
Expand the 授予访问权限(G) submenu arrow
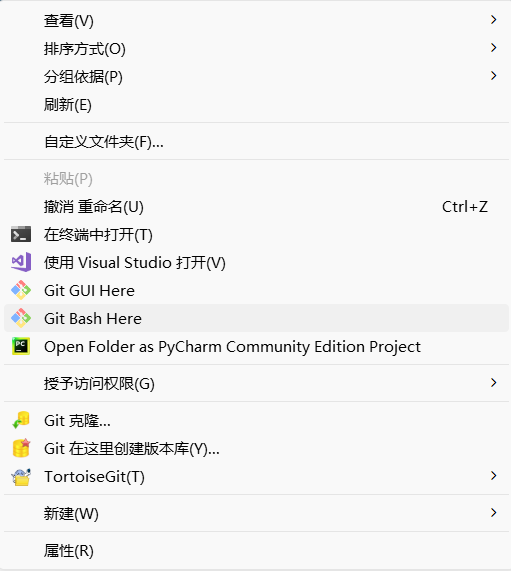pyautogui.click(x=494, y=383)
